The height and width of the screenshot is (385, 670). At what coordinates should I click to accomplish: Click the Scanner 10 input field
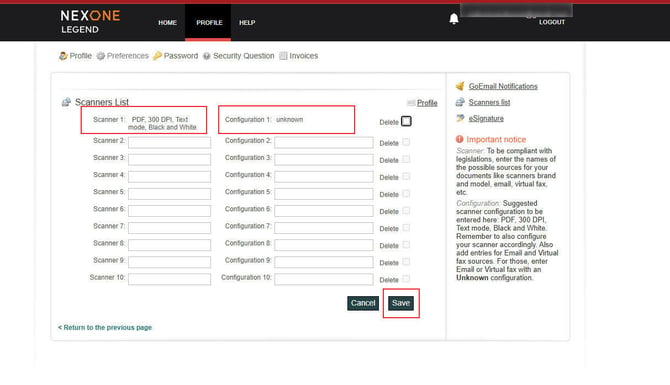169,279
